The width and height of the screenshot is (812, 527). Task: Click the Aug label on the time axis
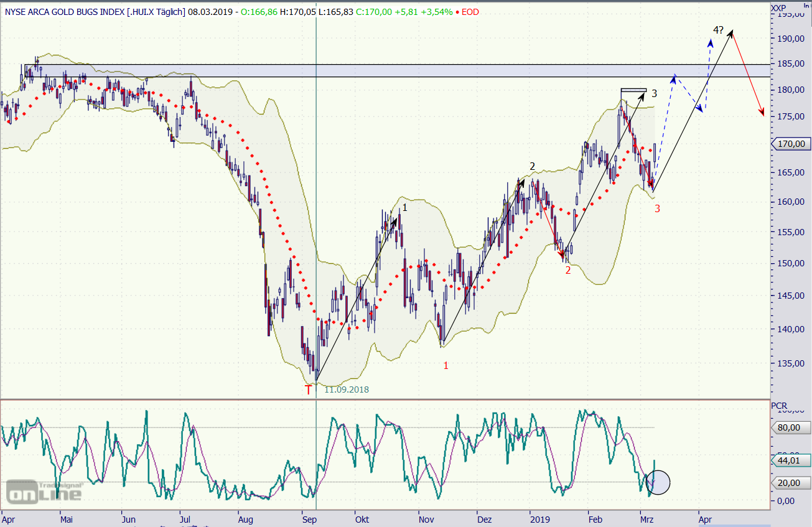[246, 518]
